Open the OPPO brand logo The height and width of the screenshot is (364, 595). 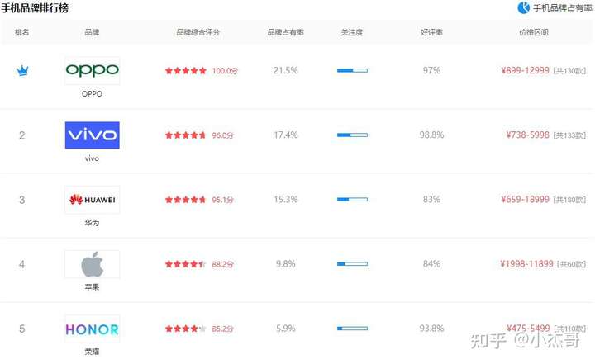(x=93, y=70)
